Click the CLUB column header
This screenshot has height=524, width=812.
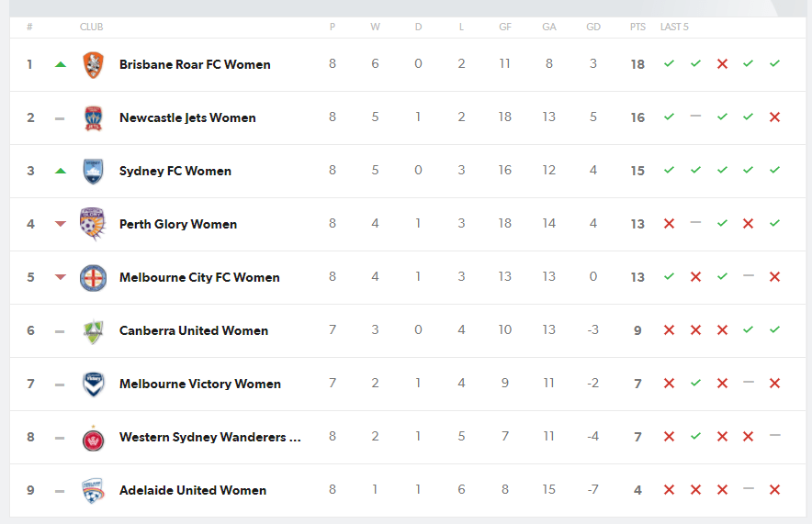click(x=91, y=27)
